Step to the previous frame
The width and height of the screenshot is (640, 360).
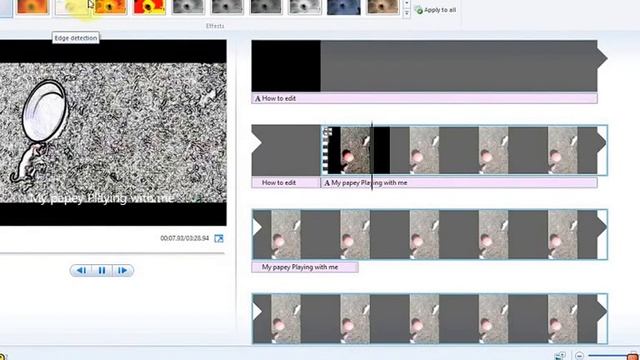tap(81, 270)
